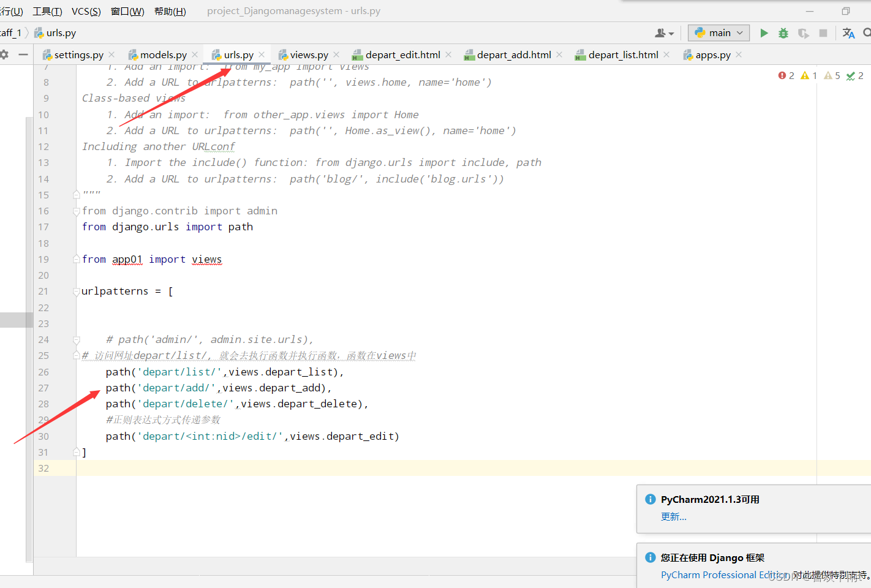Open the 工具 (Tools) menu
This screenshot has width=871, height=588.
click(47, 12)
